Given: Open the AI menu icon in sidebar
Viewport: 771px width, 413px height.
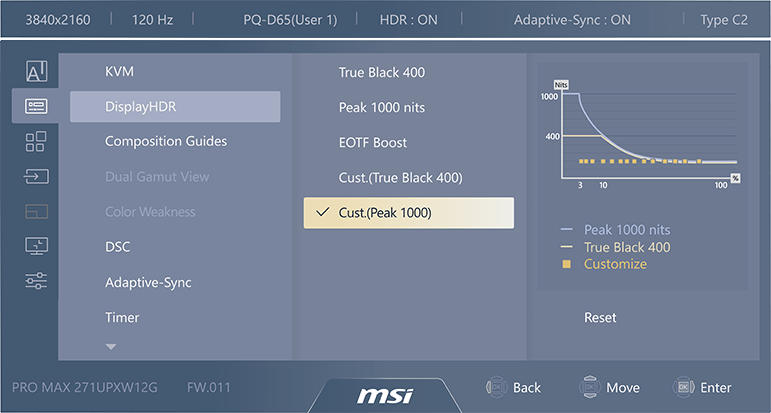Looking at the screenshot, I should pos(36,71).
